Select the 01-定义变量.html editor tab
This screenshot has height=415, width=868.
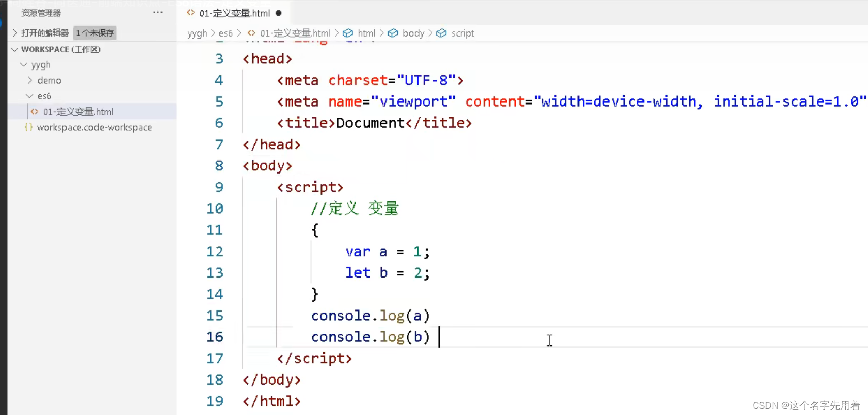point(234,13)
